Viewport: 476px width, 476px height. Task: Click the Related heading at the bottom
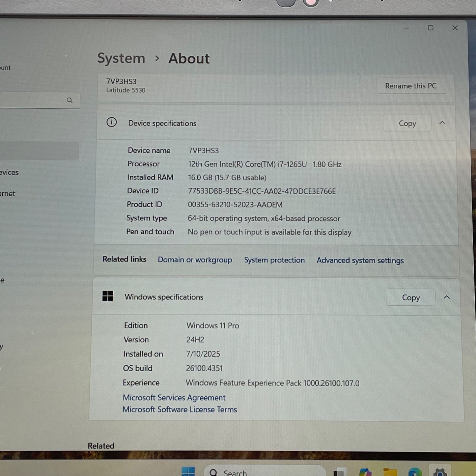point(101,446)
